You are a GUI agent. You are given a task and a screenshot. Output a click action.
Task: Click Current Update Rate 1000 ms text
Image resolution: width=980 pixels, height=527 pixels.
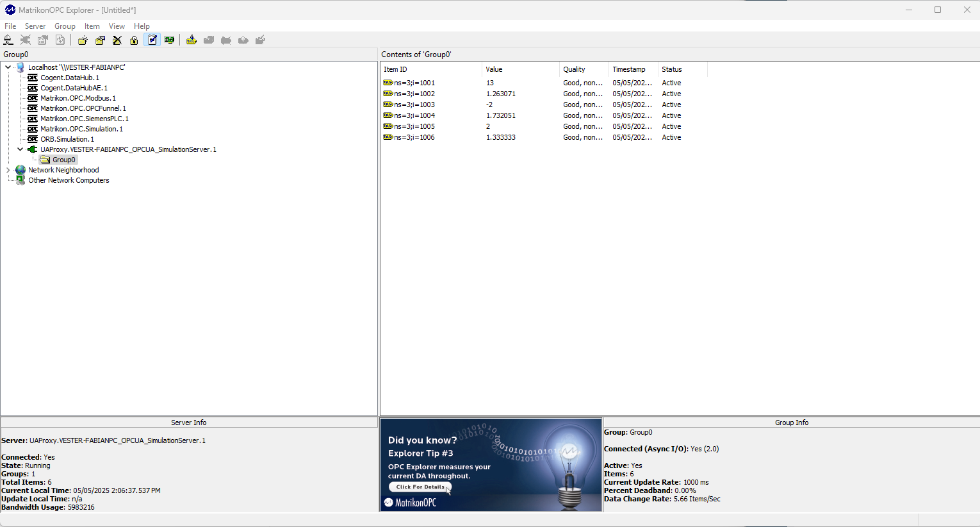[x=657, y=482]
